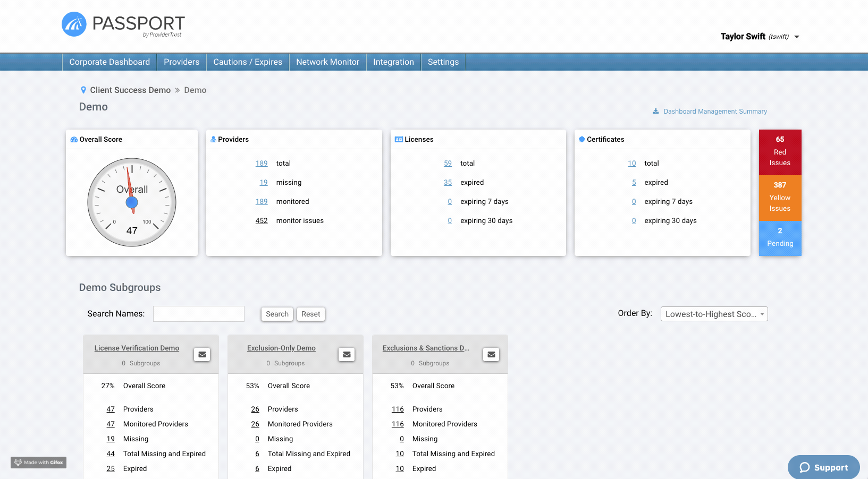868x479 pixels.
Task: Click certificates expiring 7 days count
Action: pos(634,202)
